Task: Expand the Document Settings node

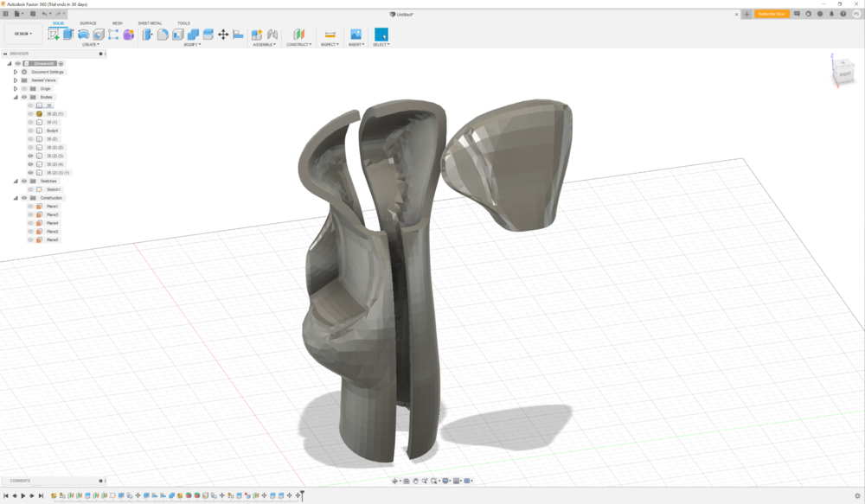Action: [16, 72]
